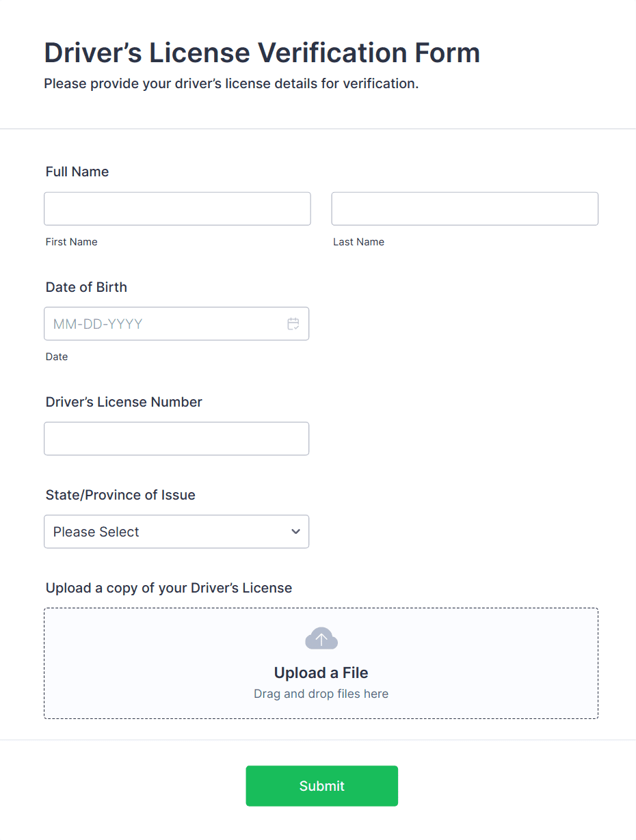
Task: Click the Drag and drop files here text
Action: pyautogui.click(x=321, y=694)
